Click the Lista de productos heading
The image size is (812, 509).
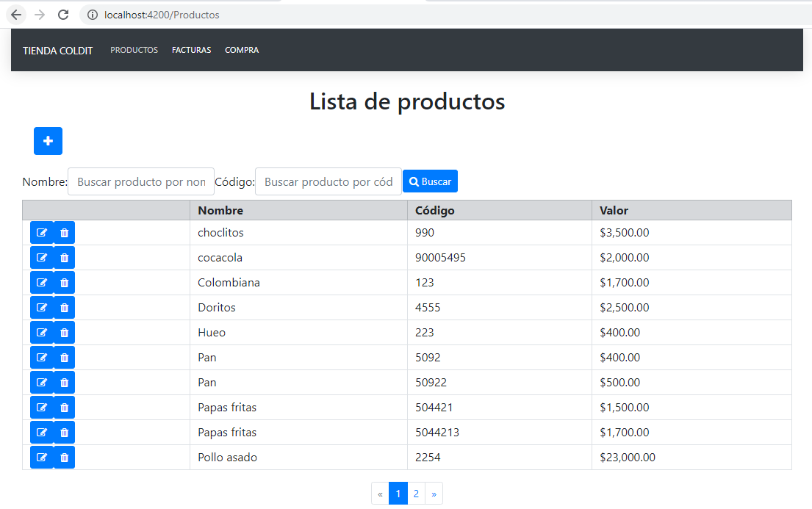pos(407,101)
